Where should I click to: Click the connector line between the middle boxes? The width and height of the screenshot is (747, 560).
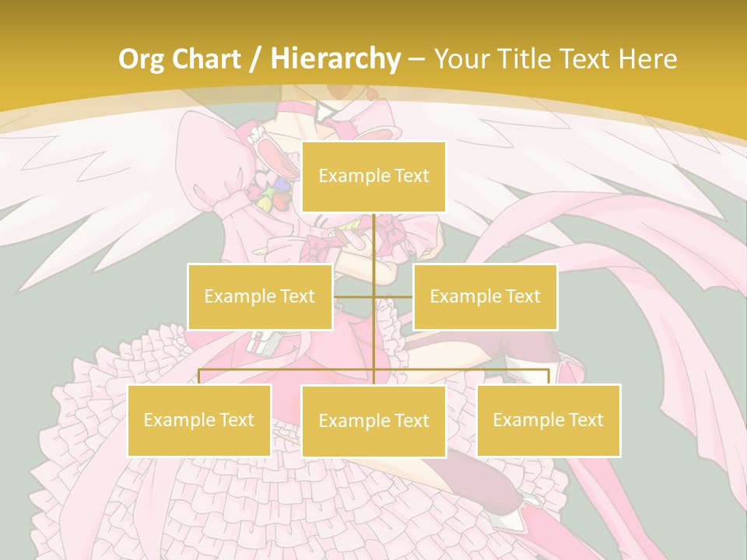(373, 297)
